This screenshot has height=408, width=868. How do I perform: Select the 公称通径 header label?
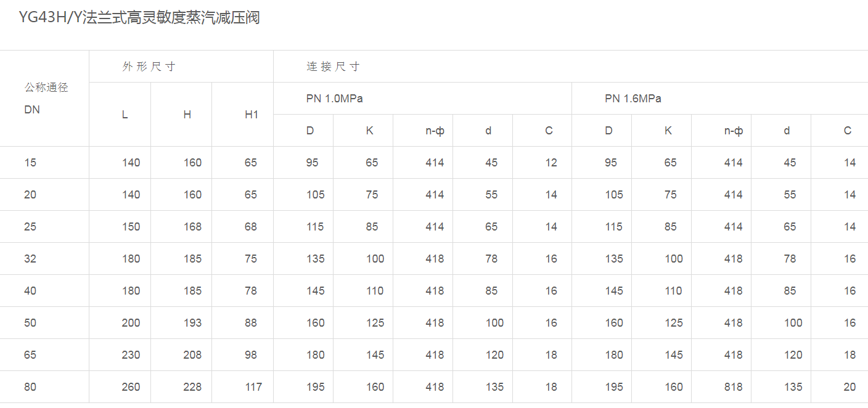[46, 88]
